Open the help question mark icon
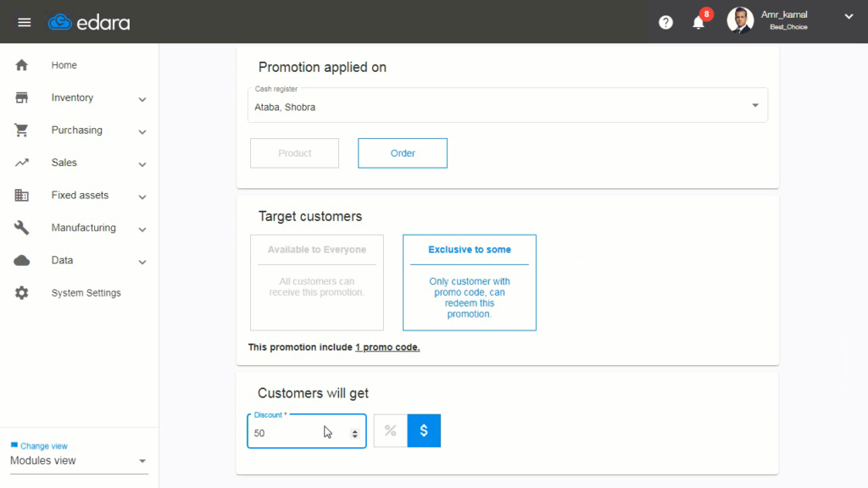Viewport: 868px width, 488px height. pyautogui.click(x=665, y=22)
